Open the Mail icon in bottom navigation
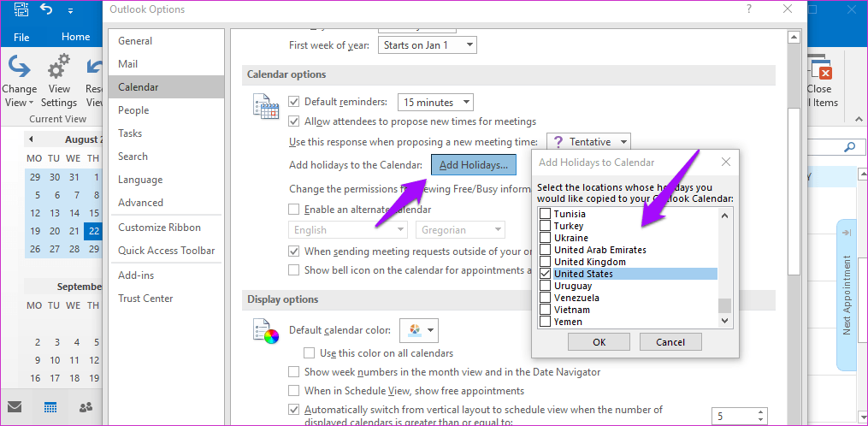Screen dimensions: 868x426 pos(15,407)
